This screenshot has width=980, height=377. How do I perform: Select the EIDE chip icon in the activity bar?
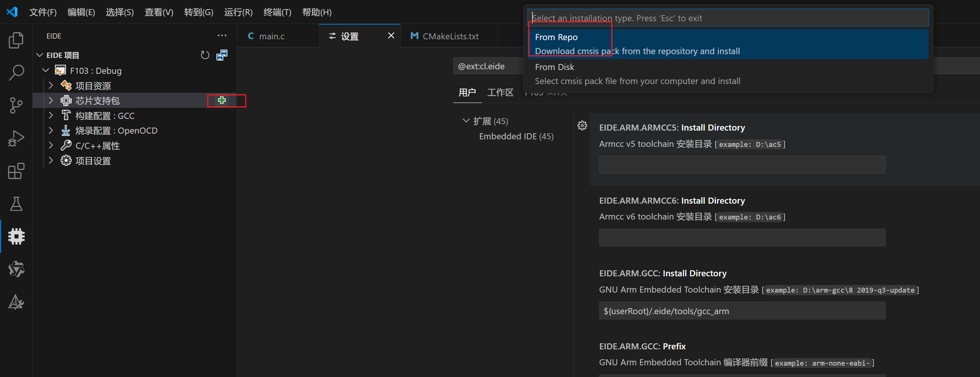pos(16,237)
